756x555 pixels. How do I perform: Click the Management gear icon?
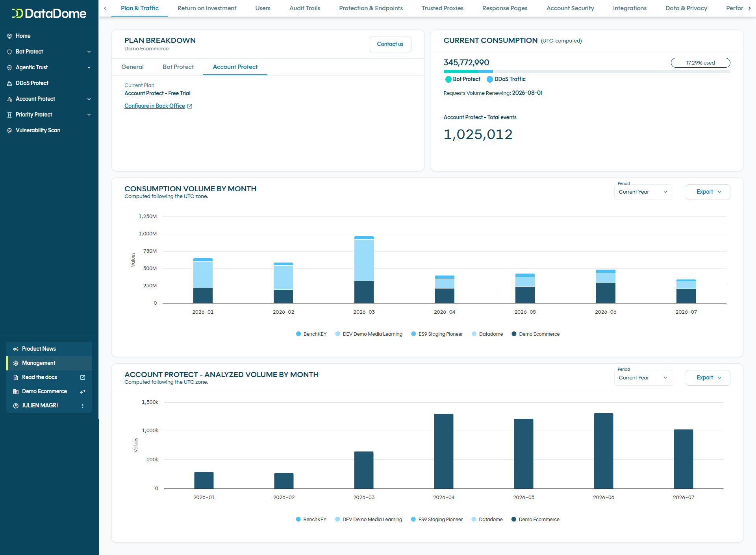(16, 363)
